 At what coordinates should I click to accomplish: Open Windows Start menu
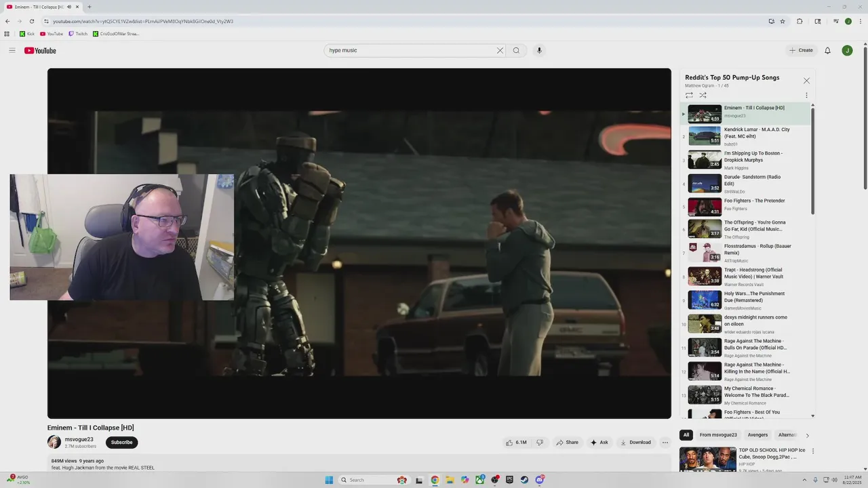pos(329,480)
